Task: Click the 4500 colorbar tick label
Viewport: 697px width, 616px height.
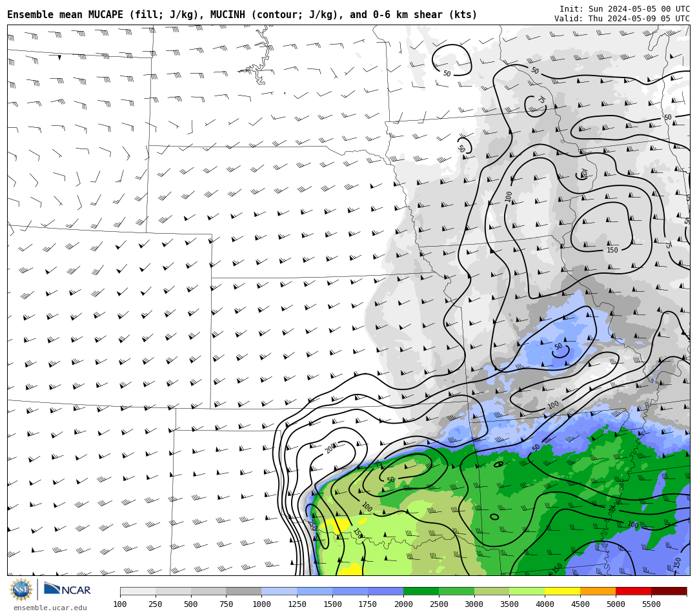Action: 580,604
